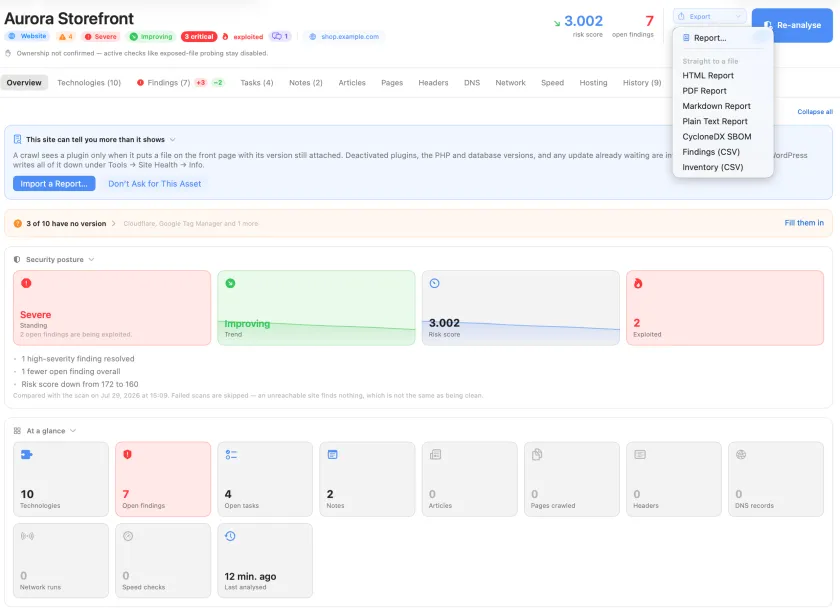Open the shop.example.com link
Screen dimensions: 840x612
coord(344,36)
